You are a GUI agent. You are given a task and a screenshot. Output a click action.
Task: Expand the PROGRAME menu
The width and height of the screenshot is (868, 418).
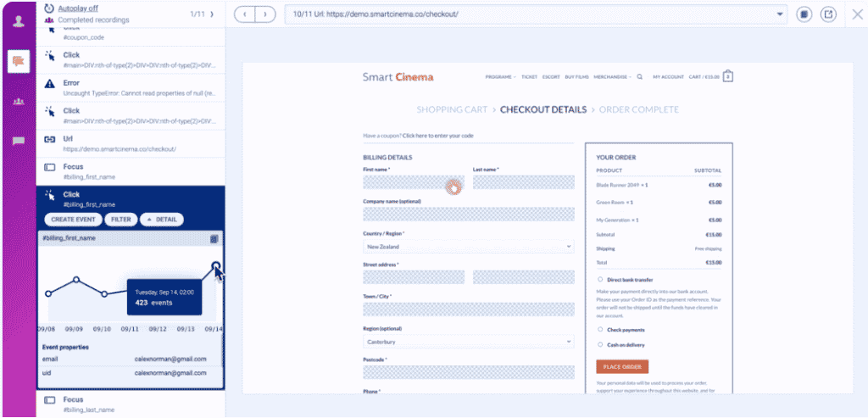(x=500, y=77)
